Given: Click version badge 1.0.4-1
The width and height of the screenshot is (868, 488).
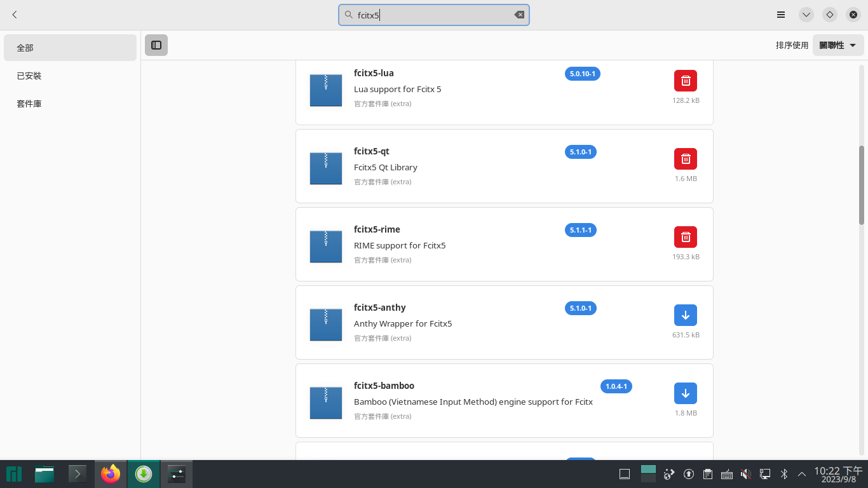Looking at the screenshot, I should pyautogui.click(x=616, y=386).
